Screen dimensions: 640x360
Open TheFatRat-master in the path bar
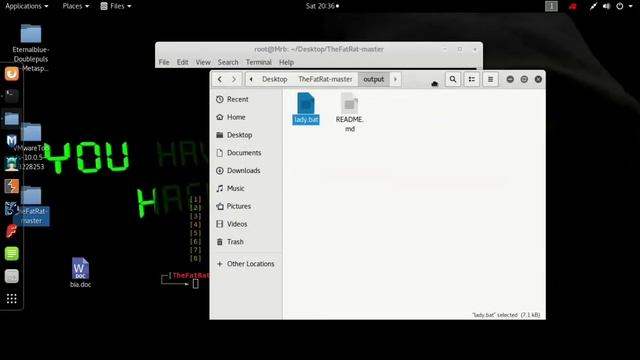325,79
